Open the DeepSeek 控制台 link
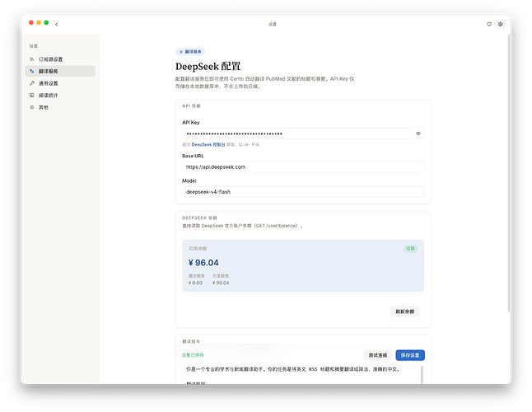532x412 pixels. pos(208,144)
